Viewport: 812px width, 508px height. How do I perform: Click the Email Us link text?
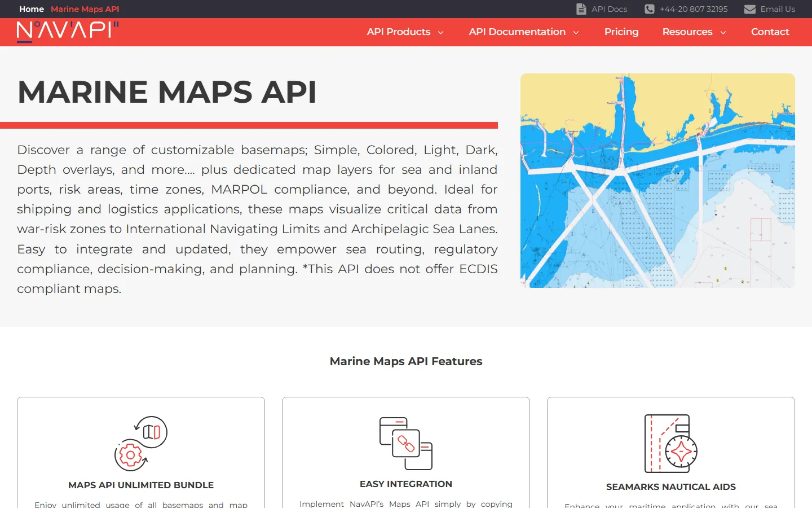point(778,9)
